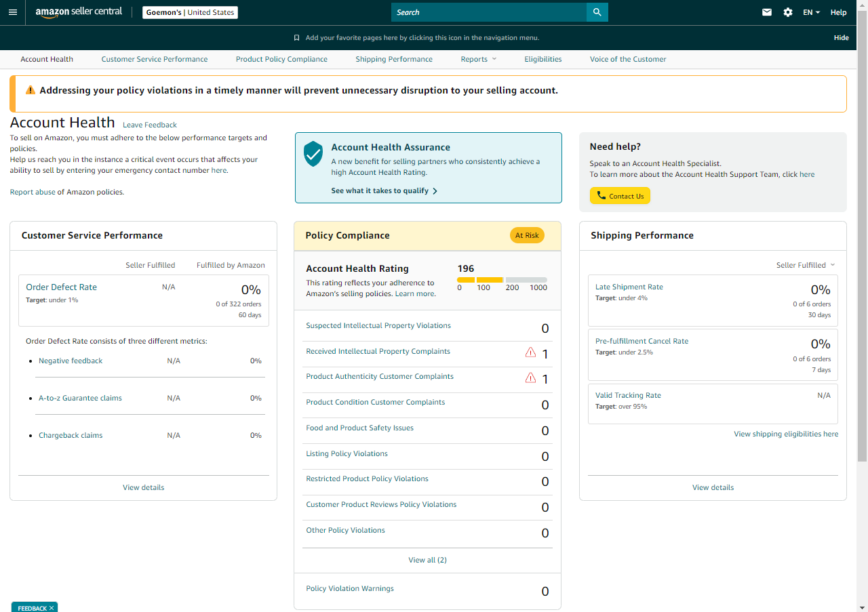Screen dimensions: 868x612
Task: Open the Negative feedback metric link
Action: (71, 361)
